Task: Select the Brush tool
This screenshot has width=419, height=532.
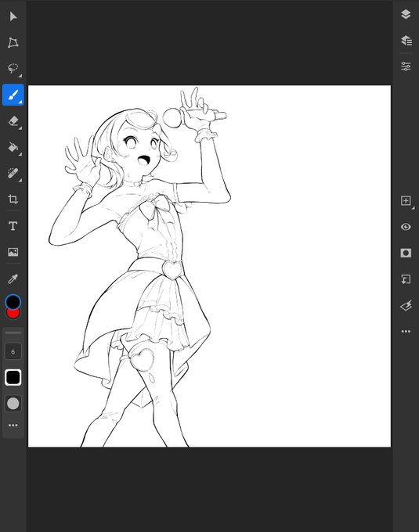Action: coord(13,95)
